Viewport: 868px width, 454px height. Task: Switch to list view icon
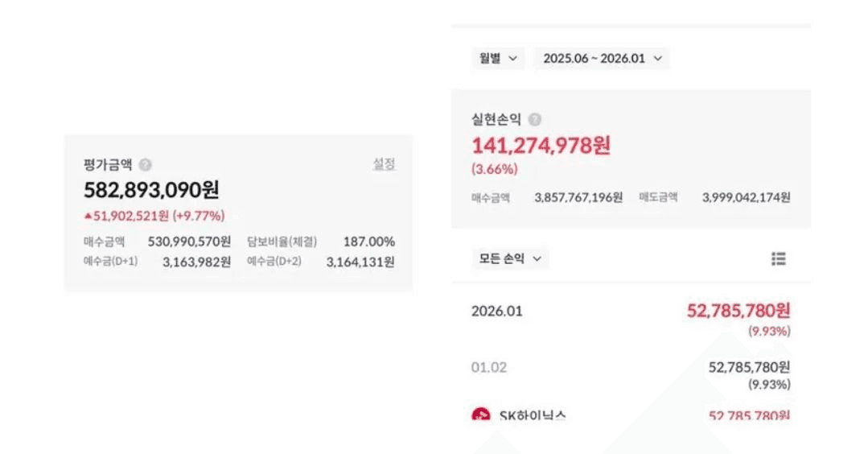pyautogui.click(x=778, y=258)
